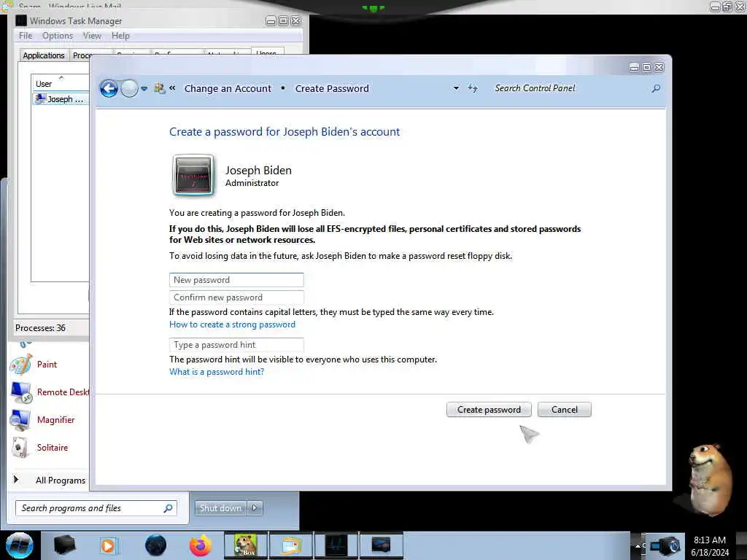The width and height of the screenshot is (747, 560).
Task: Click the greyed Forward navigation button
Action: click(129, 88)
